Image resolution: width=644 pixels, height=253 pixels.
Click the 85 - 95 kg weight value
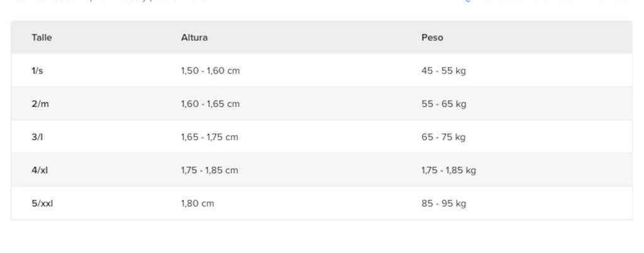tap(443, 203)
